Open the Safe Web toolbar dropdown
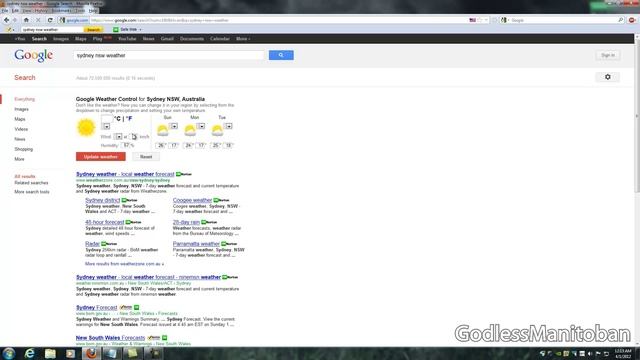The width and height of the screenshot is (640, 360). (x=140, y=29)
